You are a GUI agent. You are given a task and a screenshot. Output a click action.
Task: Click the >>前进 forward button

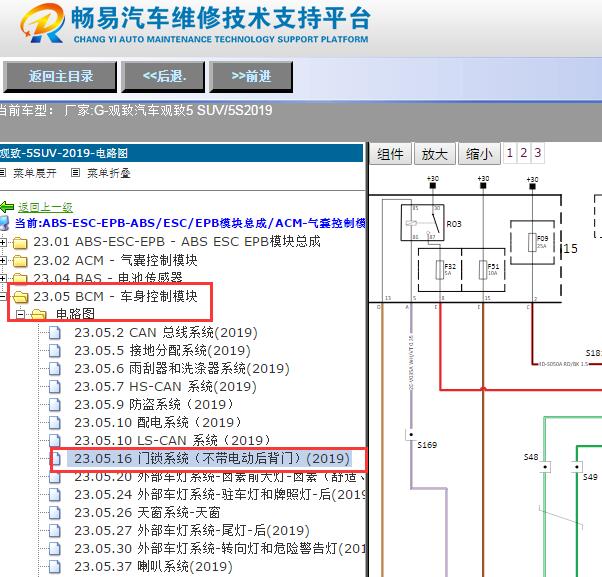pos(251,76)
